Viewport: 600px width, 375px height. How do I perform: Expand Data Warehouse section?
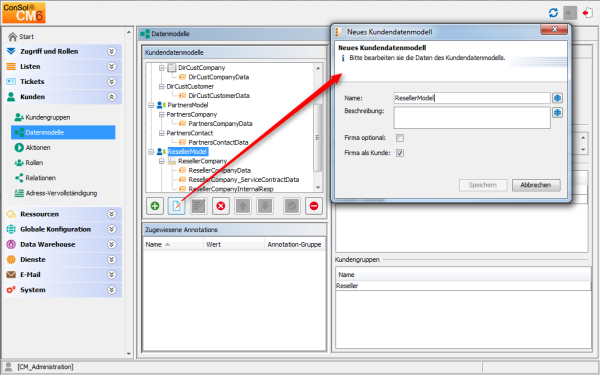click(111, 244)
